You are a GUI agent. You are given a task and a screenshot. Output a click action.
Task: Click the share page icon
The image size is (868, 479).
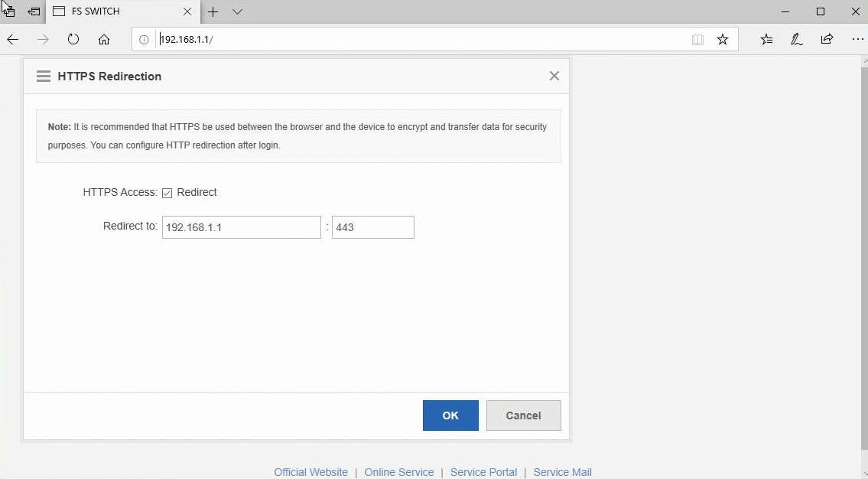(827, 39)
